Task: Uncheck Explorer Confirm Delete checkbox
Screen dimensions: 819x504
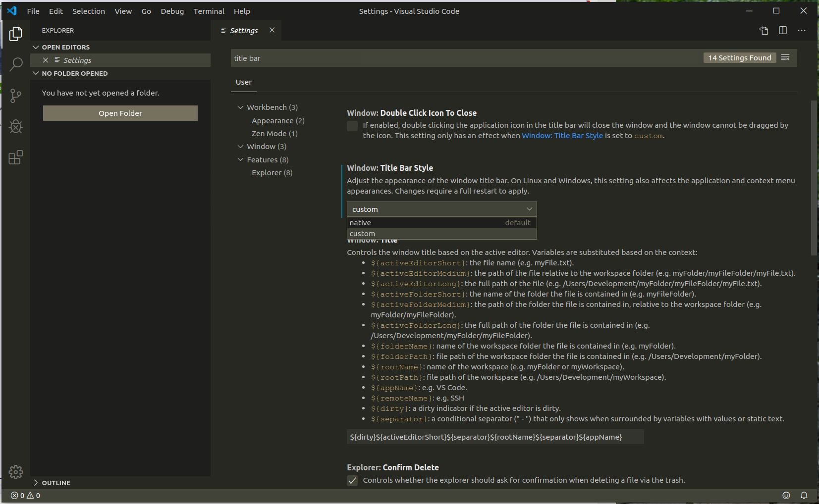Action: pos(352,480)
